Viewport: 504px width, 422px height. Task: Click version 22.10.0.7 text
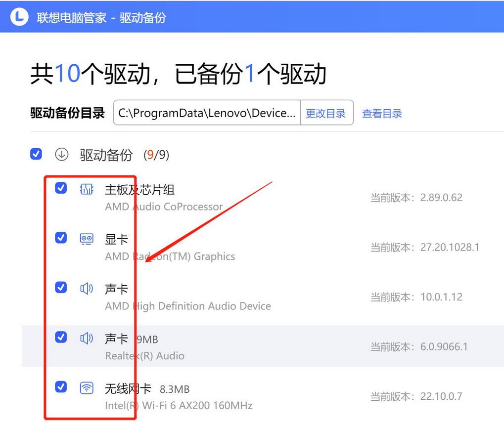[441, 396]
